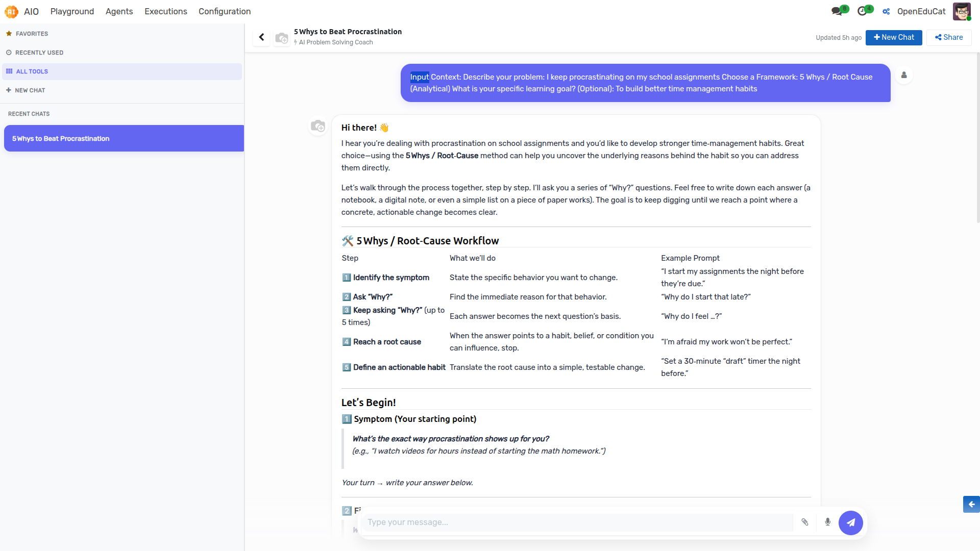This screenshot has width=980, height=551.
Task: Open the Playground menu
Action: point(72,11)
